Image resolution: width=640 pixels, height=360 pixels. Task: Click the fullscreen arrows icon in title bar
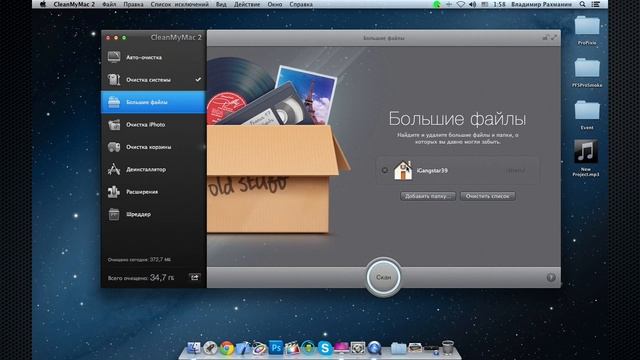(x=554, y=38)
